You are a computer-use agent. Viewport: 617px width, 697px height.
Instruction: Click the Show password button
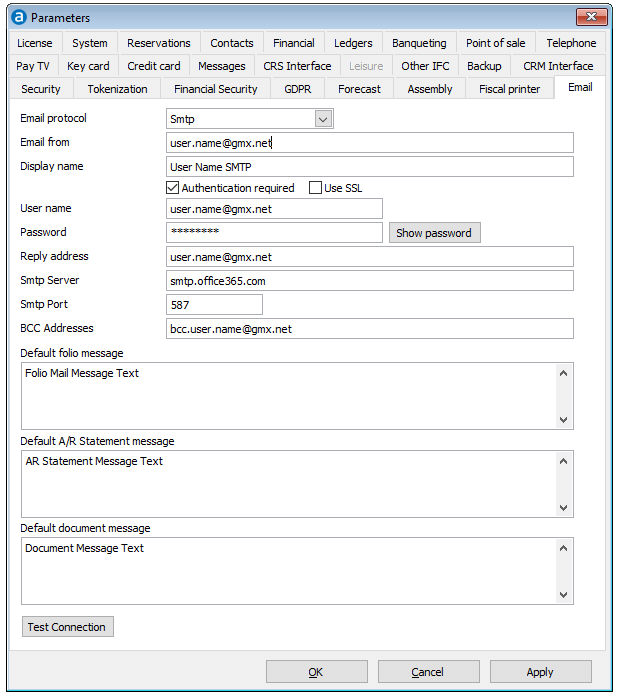434,233
